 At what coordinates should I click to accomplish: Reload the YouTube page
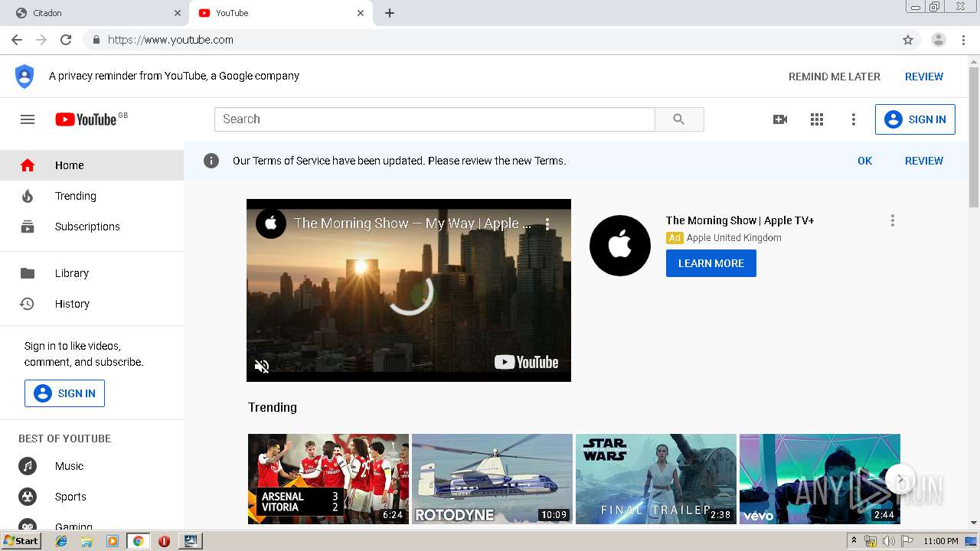click(66, 40)
